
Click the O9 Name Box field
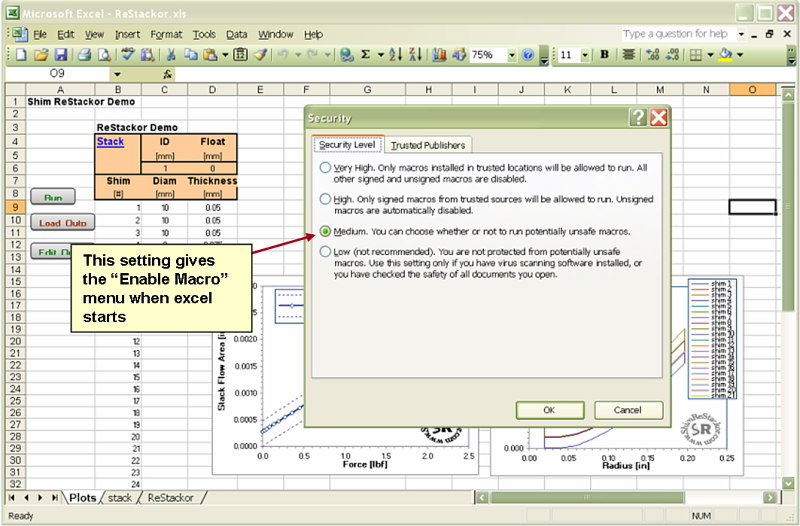click(x=58, y=74)
